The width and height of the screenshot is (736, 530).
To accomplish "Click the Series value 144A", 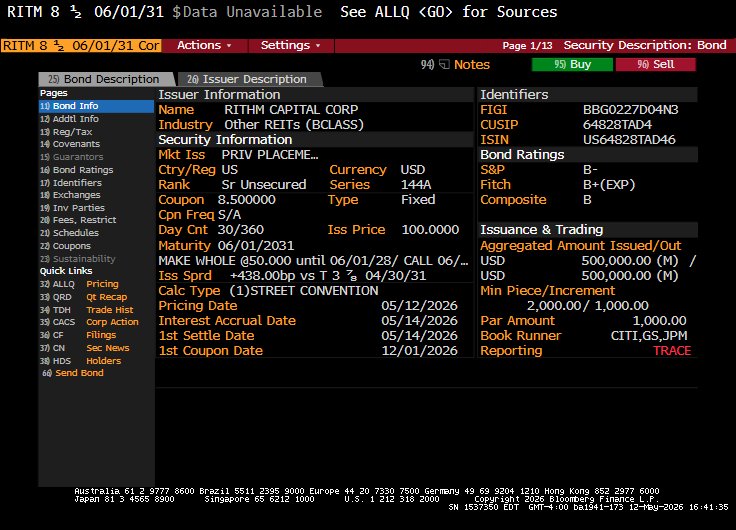I will [x=416, y=184].
